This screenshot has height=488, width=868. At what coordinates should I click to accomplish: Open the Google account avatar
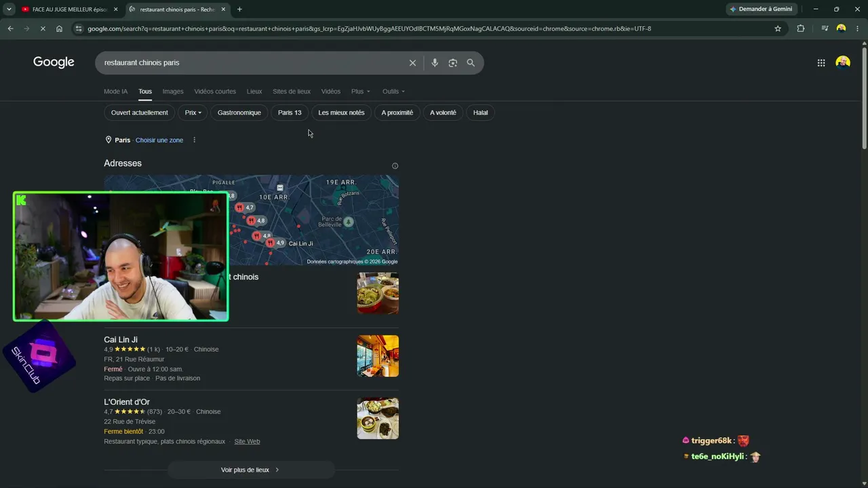(843, 63)
